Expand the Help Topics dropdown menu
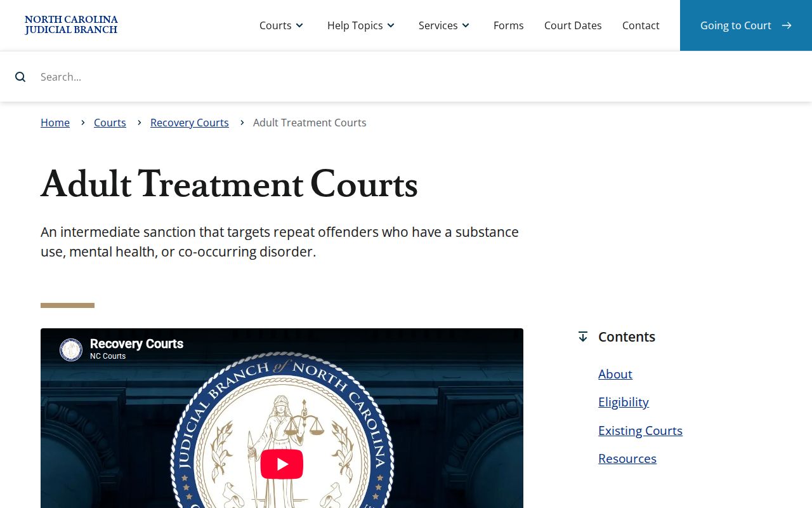This screenshot has width=812, height=508. pyautogui.click(x=362, y=25)
